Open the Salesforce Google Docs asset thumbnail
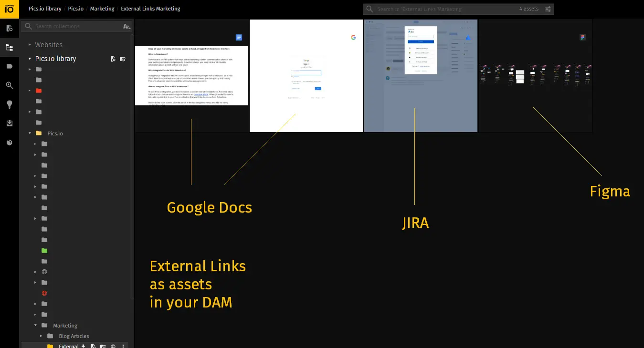 point(191,75)
